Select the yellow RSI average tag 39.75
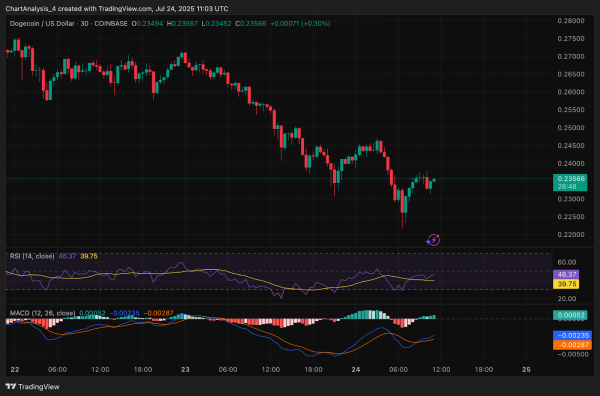 click(x=566, y=284)
